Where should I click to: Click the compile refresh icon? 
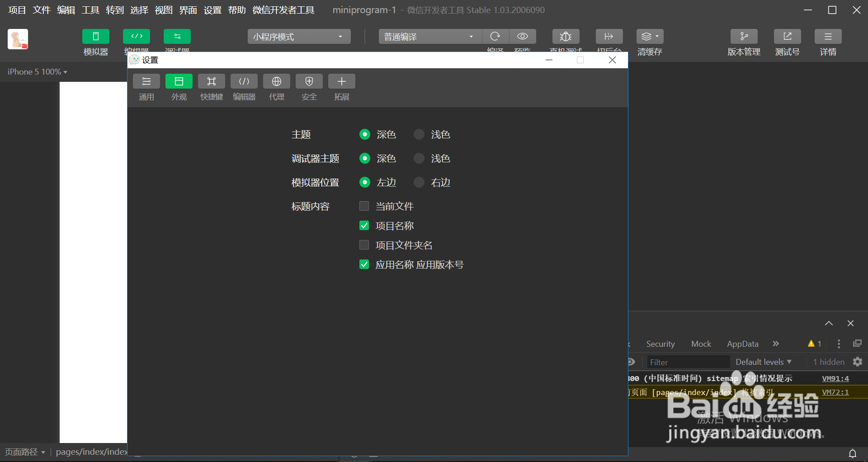[495, 37]
